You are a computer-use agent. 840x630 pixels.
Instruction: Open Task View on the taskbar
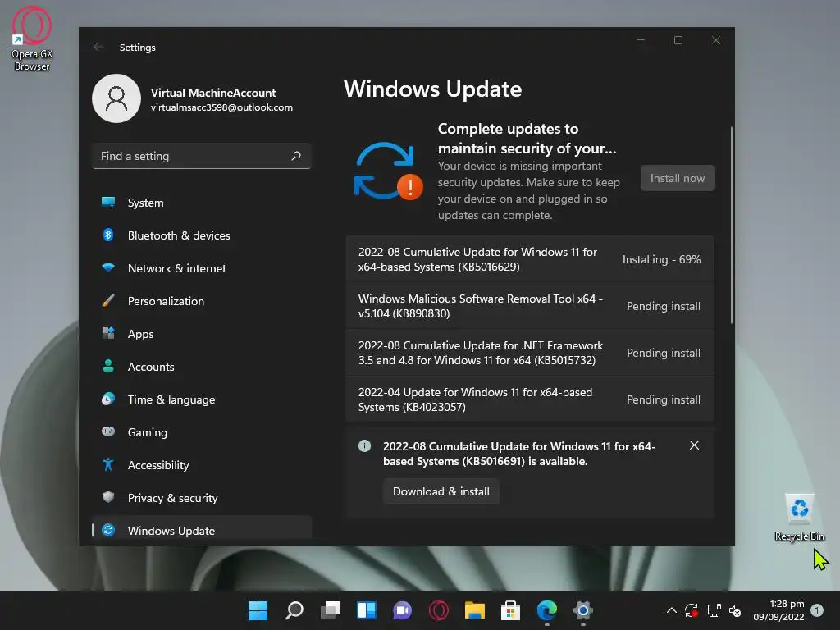pyautogui.click(x=330, y=610)
